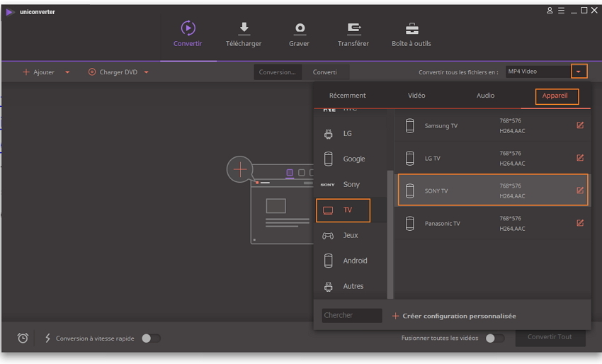
Task: Choose Autres device category
Action: coord(350,286)
